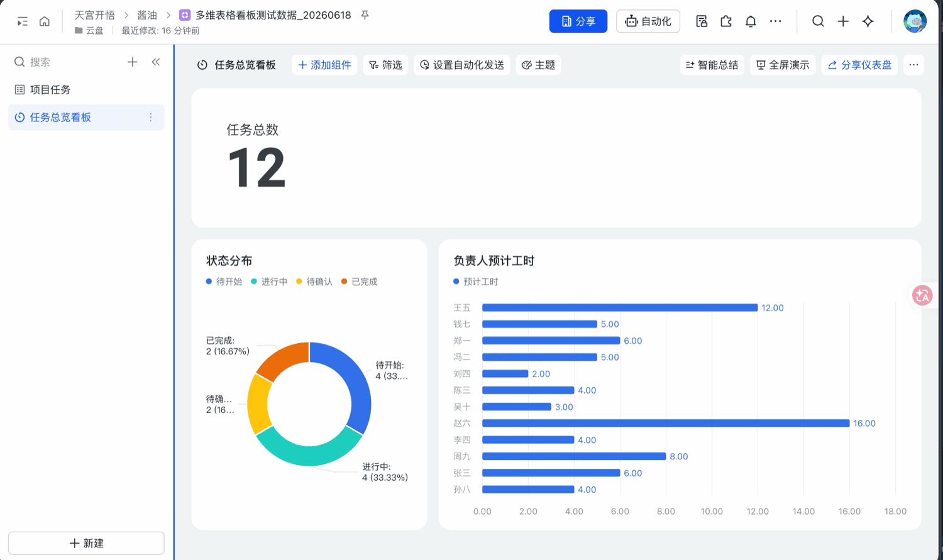Open 项目任务 table in sidebar
Image resolution: width=943 pixels, height=560 pixels.
[x=86, y=90]
